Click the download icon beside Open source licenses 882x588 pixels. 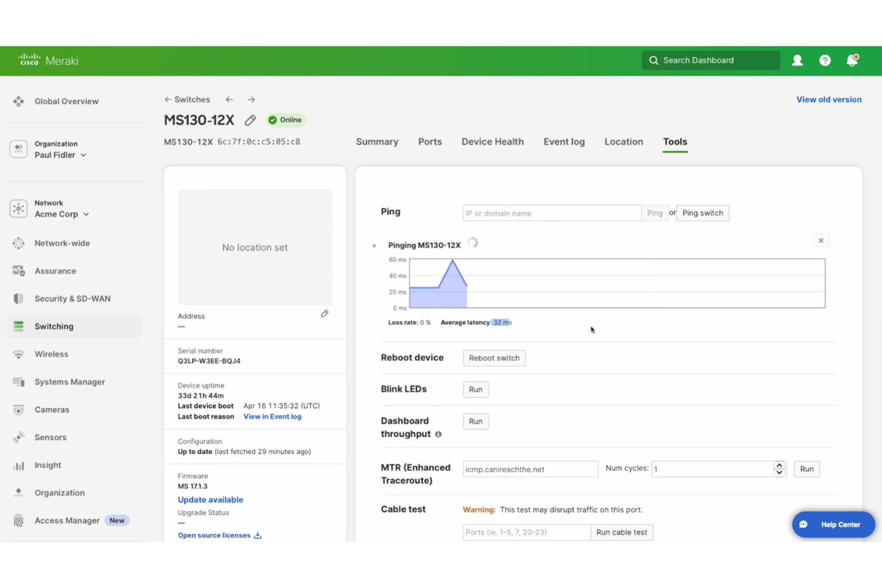click(x=257, y=535)
